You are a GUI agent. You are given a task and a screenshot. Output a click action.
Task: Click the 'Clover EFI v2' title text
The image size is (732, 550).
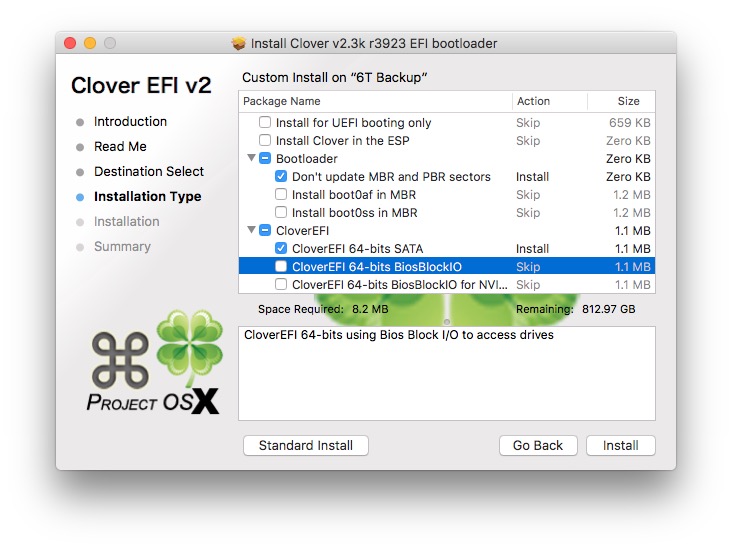coord(141,85)
